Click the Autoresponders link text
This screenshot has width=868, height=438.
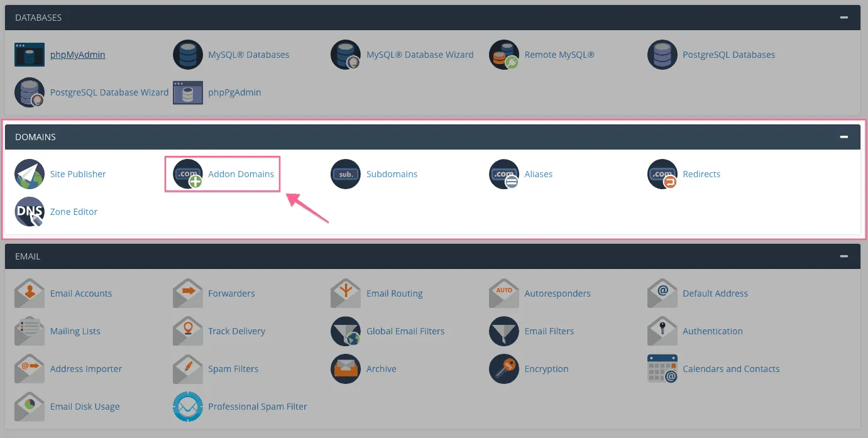[x=558, y=293]
